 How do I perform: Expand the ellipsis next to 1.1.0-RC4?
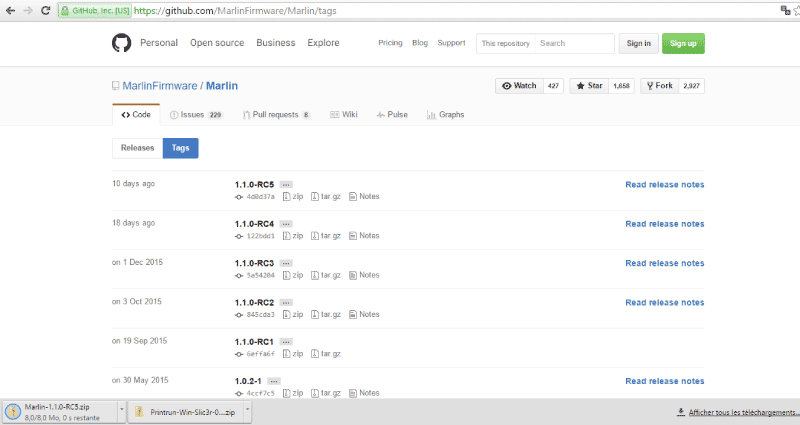286,224
